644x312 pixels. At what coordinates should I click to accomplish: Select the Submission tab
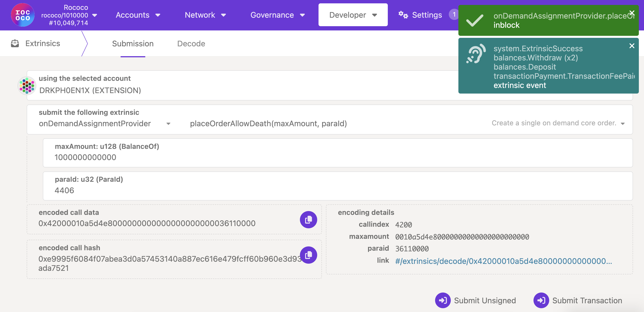tap(133, 43)
